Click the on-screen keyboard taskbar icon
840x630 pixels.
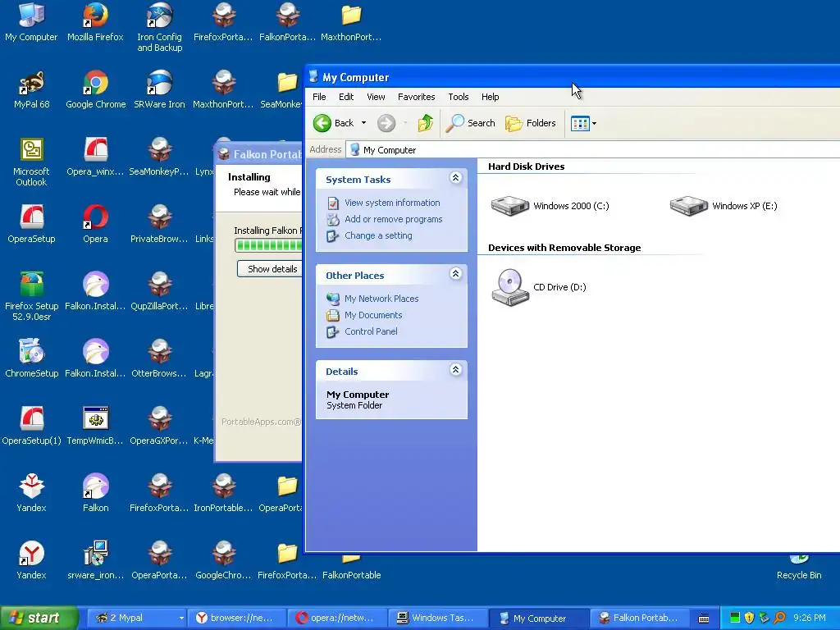(x=704, y=619)
